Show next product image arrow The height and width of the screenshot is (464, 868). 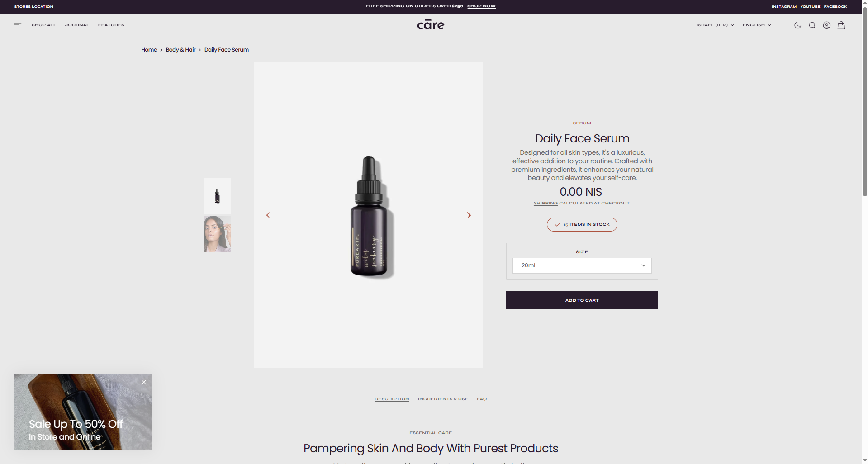469,215
